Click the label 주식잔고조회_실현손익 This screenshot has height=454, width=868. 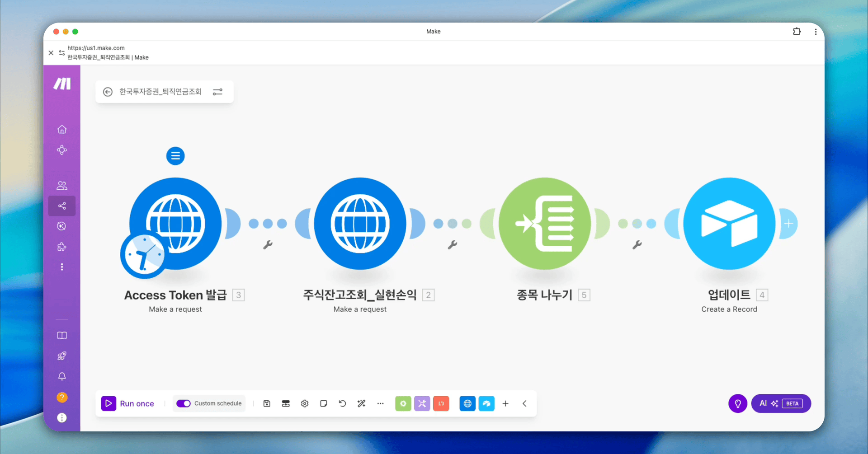coord(360,295)
